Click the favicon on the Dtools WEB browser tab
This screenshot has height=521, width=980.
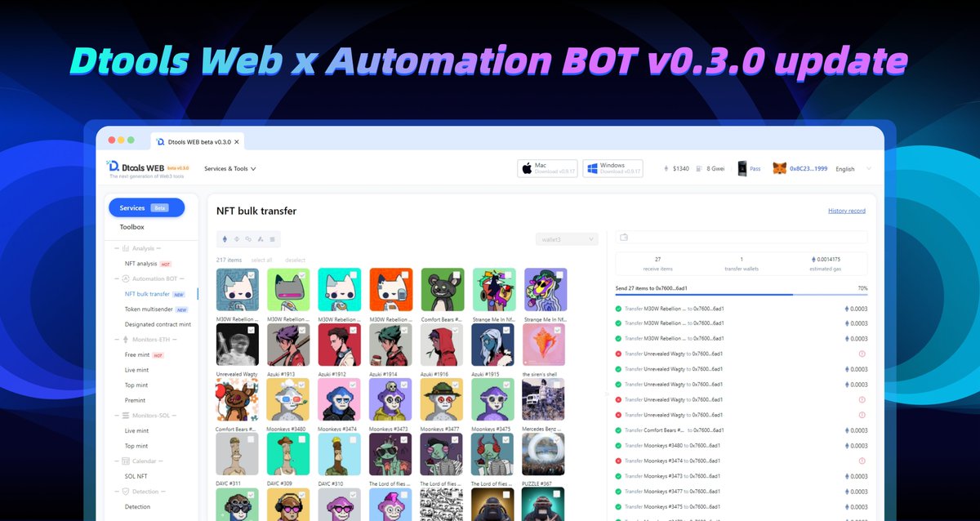[161, 142]
